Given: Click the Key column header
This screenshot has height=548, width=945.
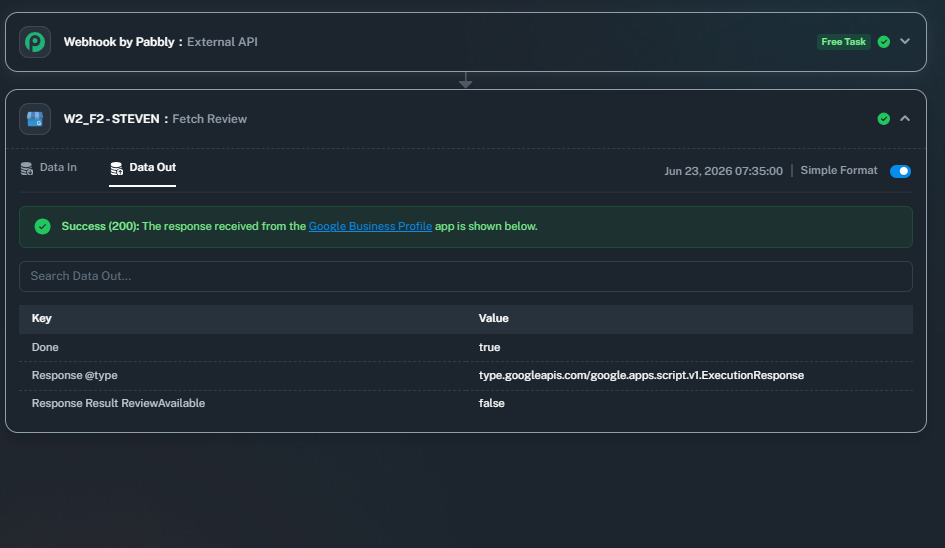Looking at the screenshot, I should (42, 318).
